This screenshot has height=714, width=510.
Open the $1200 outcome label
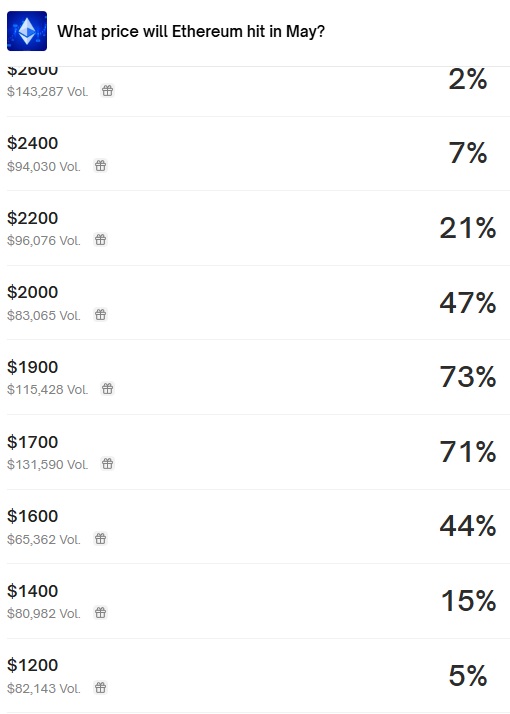coord(32,665)
